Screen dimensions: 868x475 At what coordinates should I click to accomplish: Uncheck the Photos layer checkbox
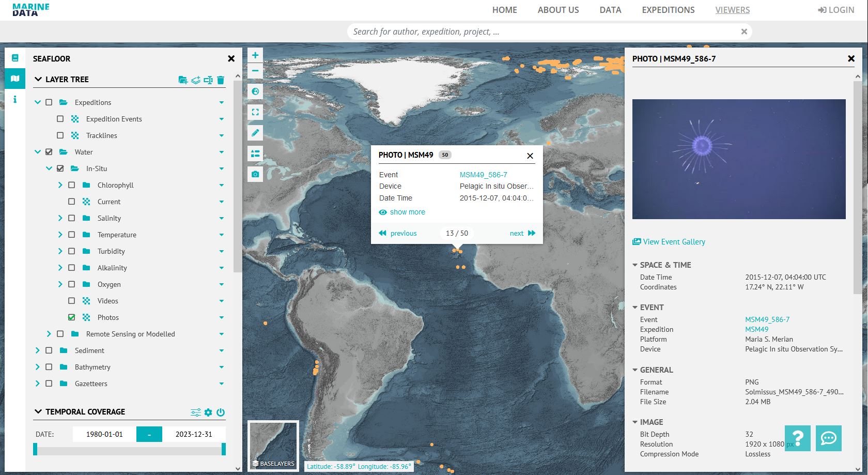[72, 317]
